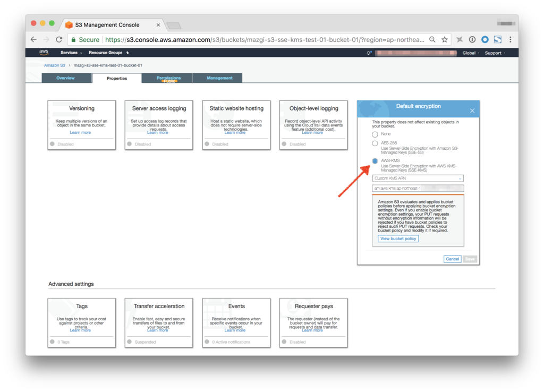The image size is (544, 392).
Task: Select the Properties tab
Action: pos(117,79)
